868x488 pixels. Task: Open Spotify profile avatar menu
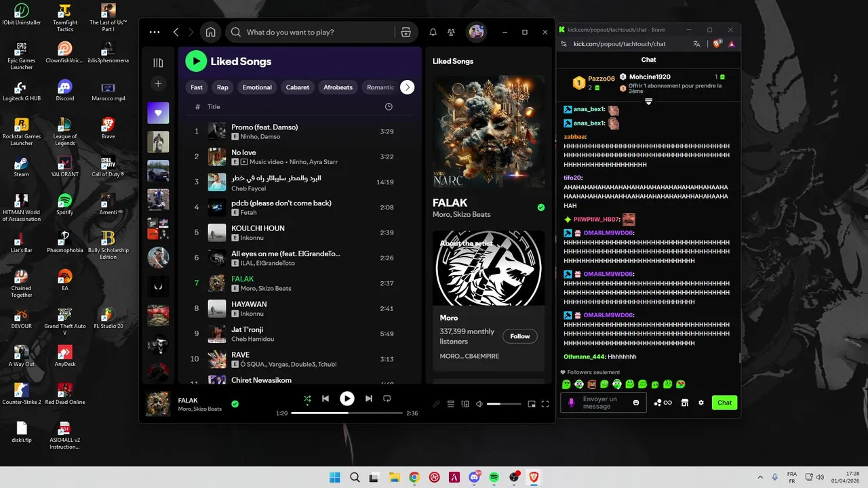(476, 32)
